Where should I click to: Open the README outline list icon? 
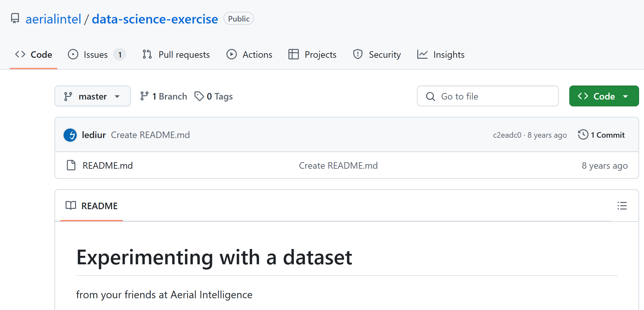click(x=622, y=206)
